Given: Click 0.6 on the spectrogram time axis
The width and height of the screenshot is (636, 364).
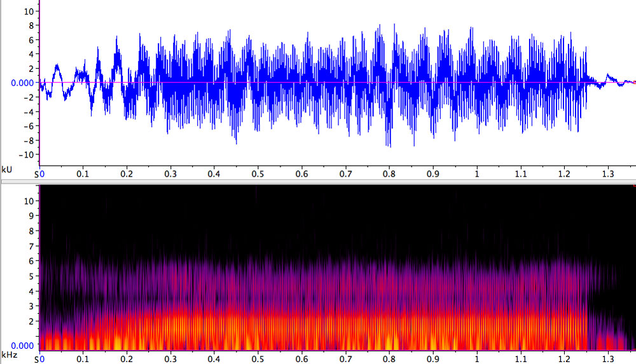Looking at the screenshot, I should [301, 359].
